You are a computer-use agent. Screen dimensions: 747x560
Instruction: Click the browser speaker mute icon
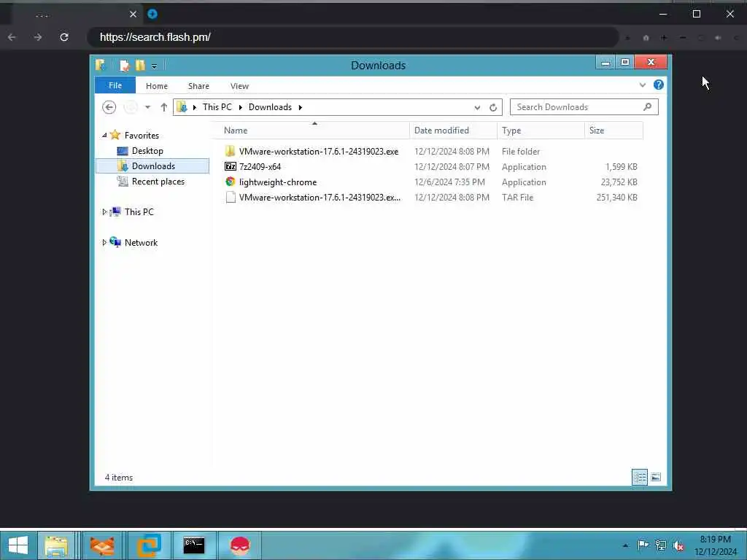[x=718, y=38]
